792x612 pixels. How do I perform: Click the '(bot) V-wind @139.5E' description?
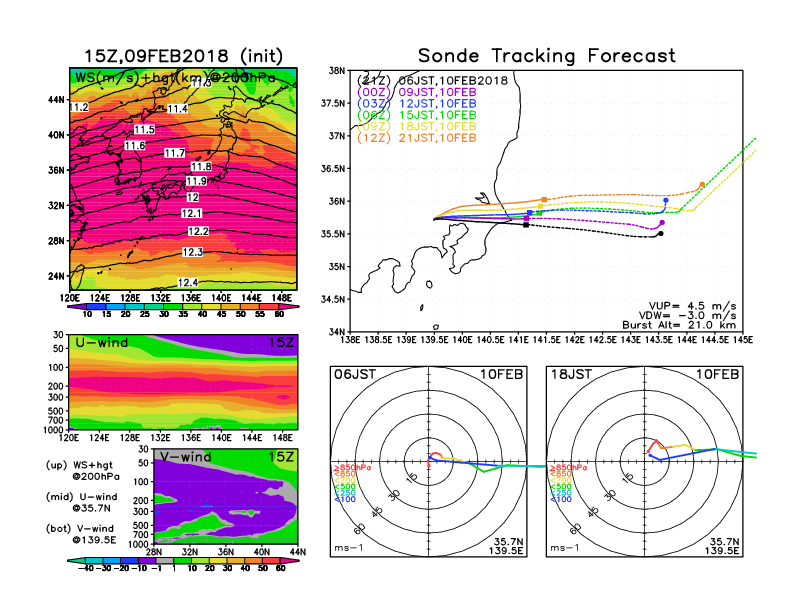[81, 534]
